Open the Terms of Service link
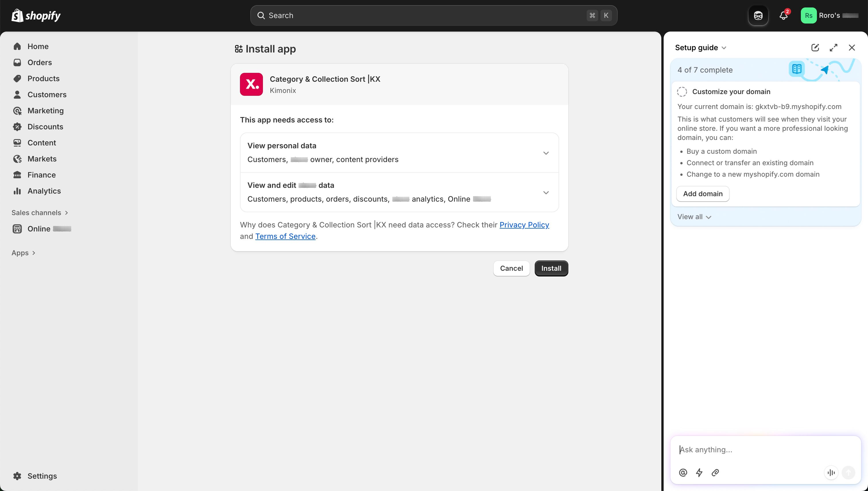Screen dimensions: 868x491 pyautogui.click(x=285, y=236)
